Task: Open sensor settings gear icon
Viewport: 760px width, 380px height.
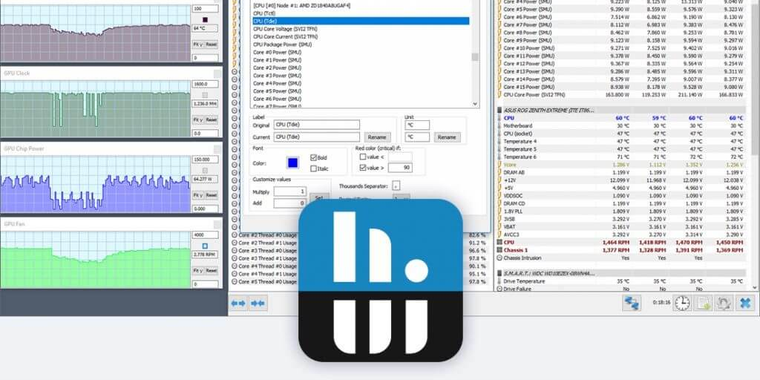Action: (x=724, y=303)
